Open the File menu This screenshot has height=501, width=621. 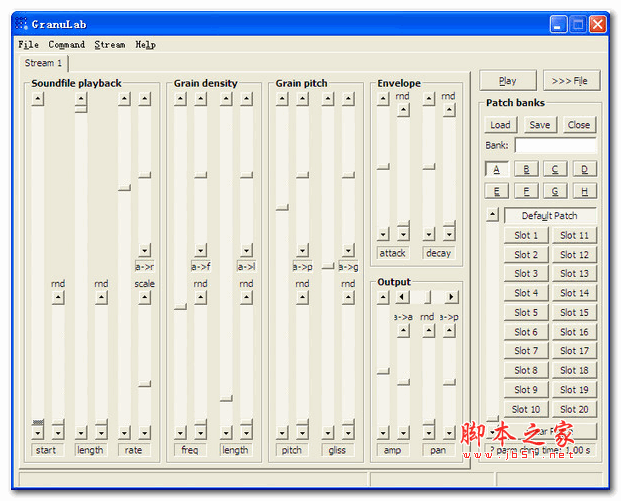28,45
